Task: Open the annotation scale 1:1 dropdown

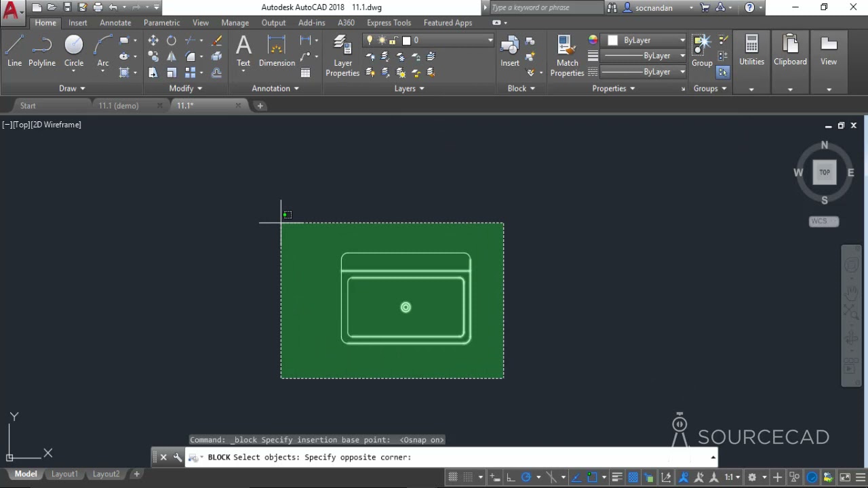Action: click(732, 477)
